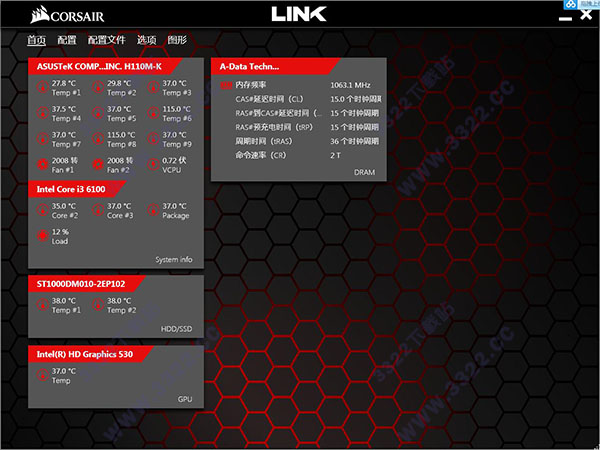Click the LINK title logo
Image resolution: width=600 pixels, height=450 pixels.
(x=299, y=14)
